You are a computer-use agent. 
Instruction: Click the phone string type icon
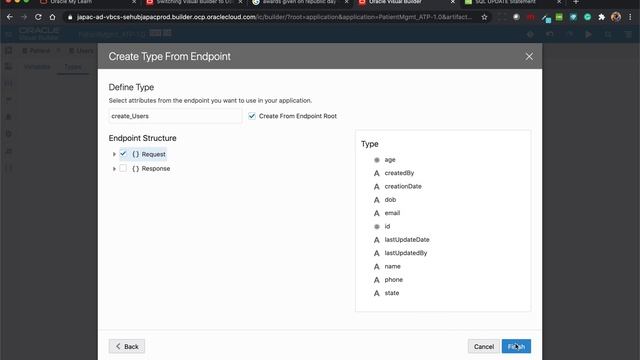377,280
